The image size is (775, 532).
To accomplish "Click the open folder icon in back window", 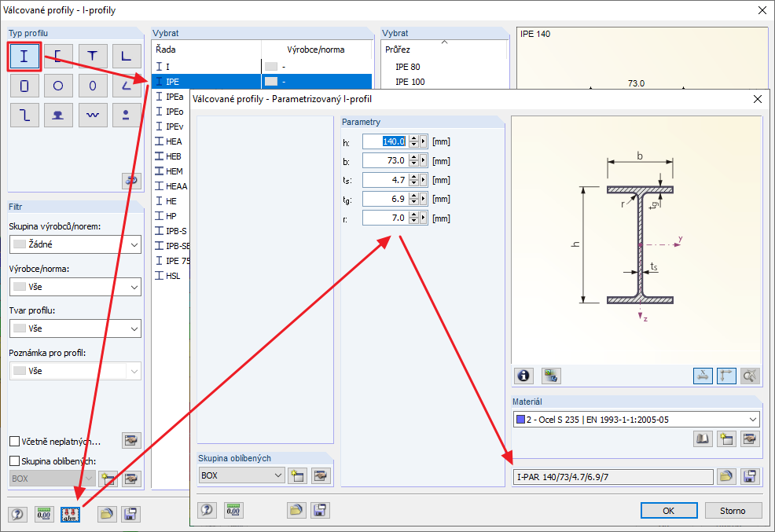I will pyautogui.click(x=106, y=514).
